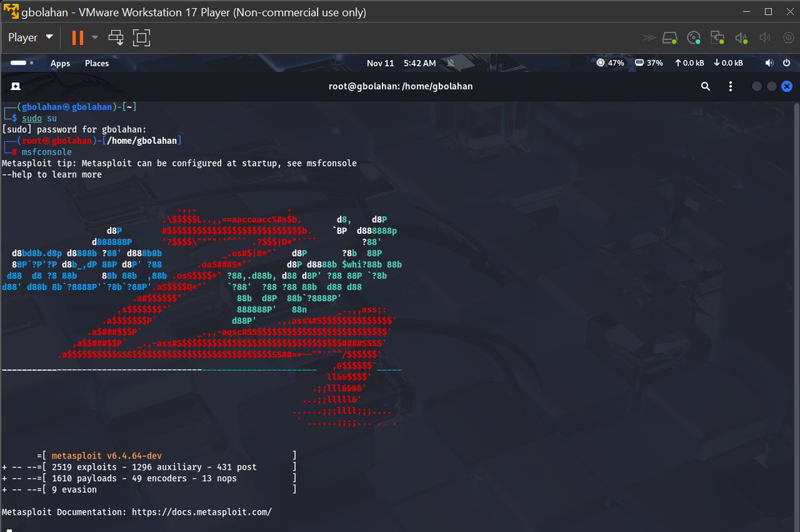Open the GNOME power system menu
Screen dimensions: 800x532
pos(786,63)
